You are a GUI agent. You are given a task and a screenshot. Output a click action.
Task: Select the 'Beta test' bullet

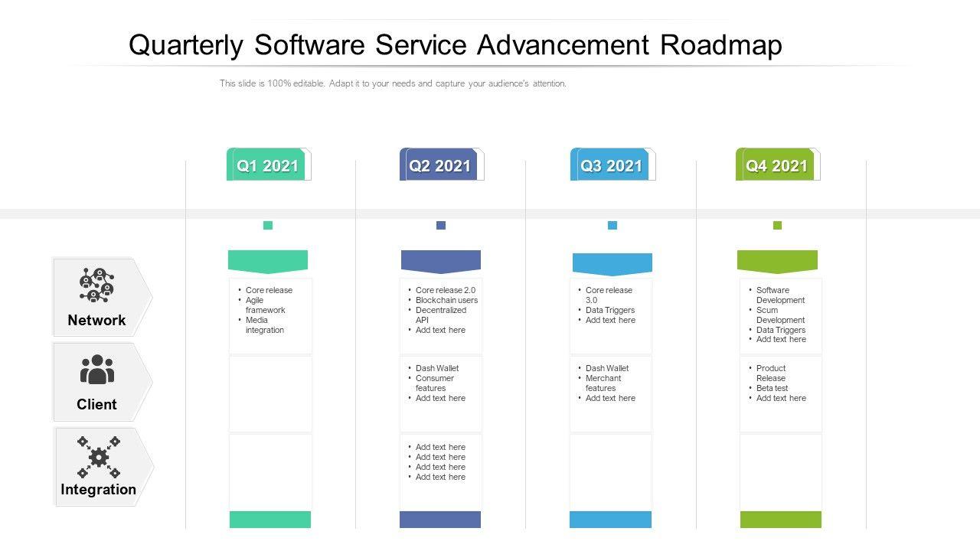coord(772,388)
